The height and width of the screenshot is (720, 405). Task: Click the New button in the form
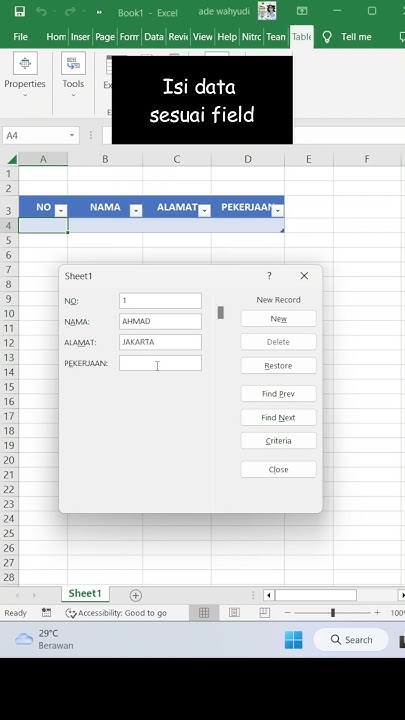279,319
